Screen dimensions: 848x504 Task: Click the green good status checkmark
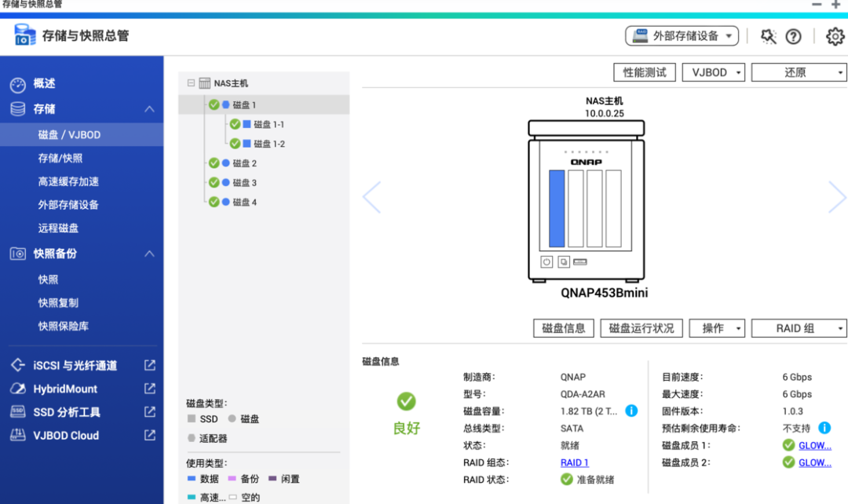[406, 401]
